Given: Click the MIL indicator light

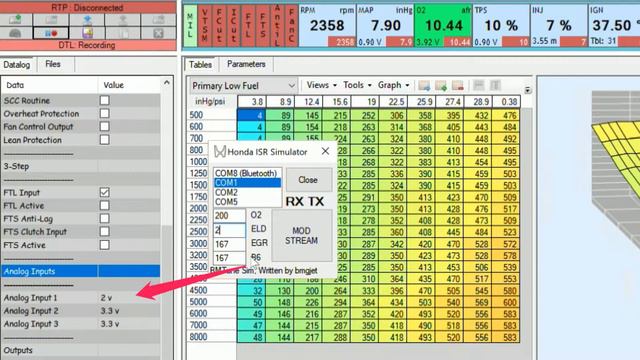Looking at the screenshot, I should [x=190, y=25].
